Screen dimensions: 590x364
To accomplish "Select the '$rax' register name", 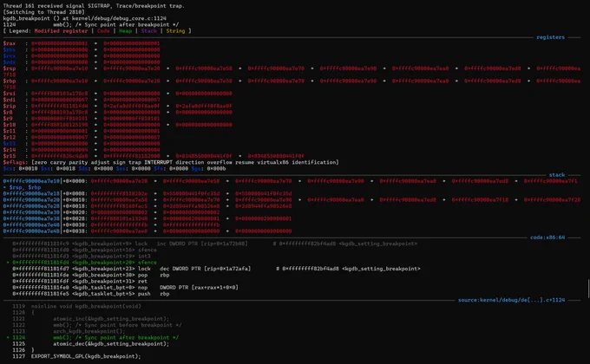I will [10, 43].
